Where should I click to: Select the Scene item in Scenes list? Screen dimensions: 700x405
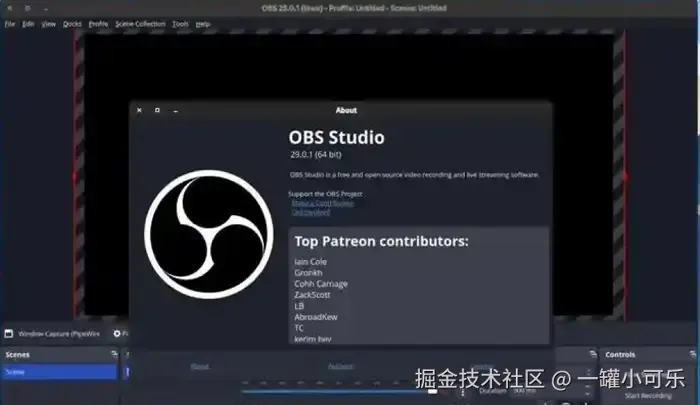click(59, 372)
